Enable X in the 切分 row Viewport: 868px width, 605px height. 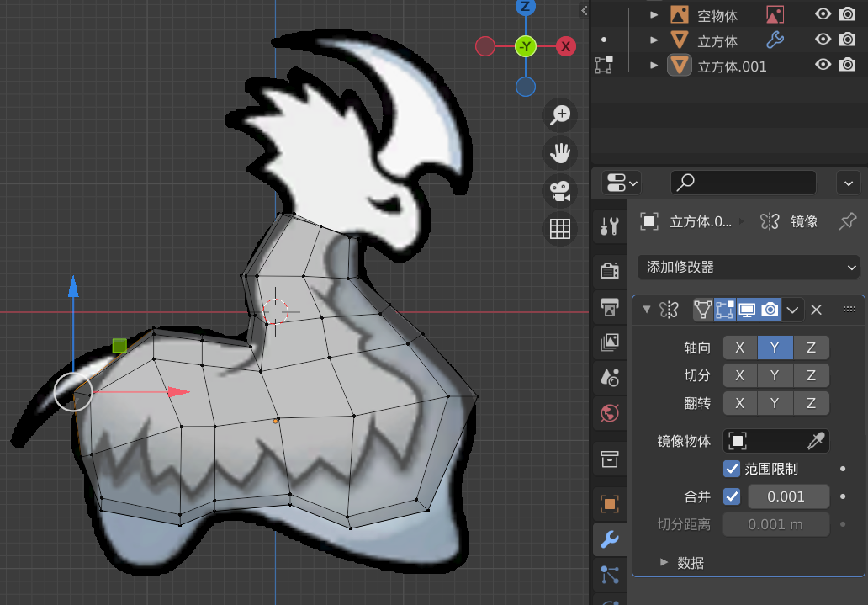pyautogui.click(x=739, y=375)
